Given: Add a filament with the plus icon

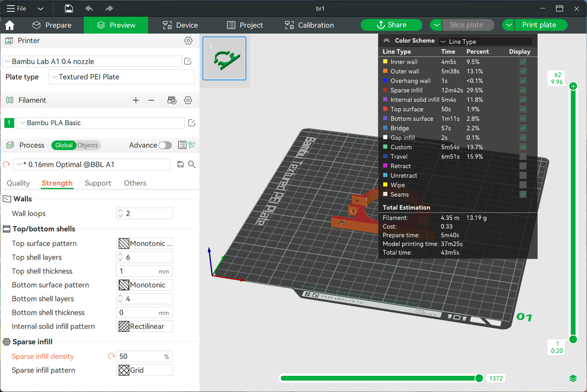Looking at the screenshot, I should tap(135, 100).
